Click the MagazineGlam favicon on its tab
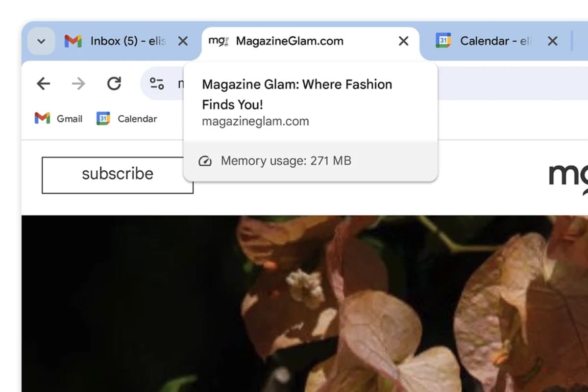Image resolution: width=588 pixels, height=392 pixels. 218,41
